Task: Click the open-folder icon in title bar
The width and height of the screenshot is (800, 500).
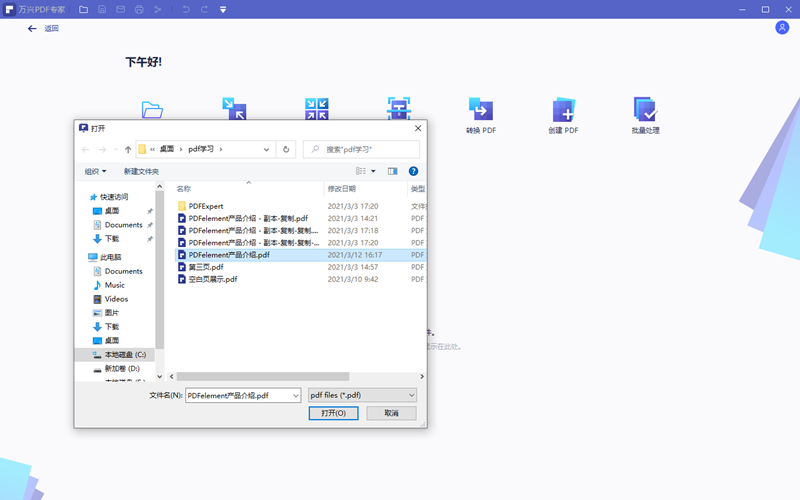Action: tap(83, 9)
